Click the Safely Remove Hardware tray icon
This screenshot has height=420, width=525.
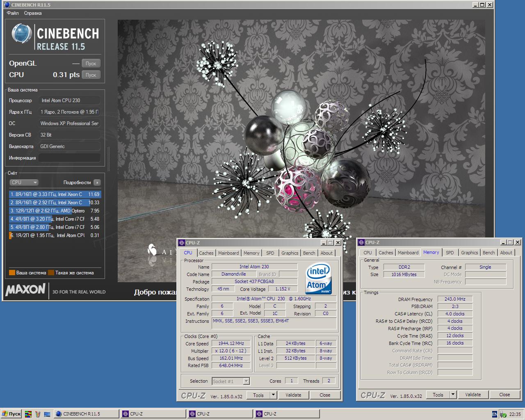503,414
